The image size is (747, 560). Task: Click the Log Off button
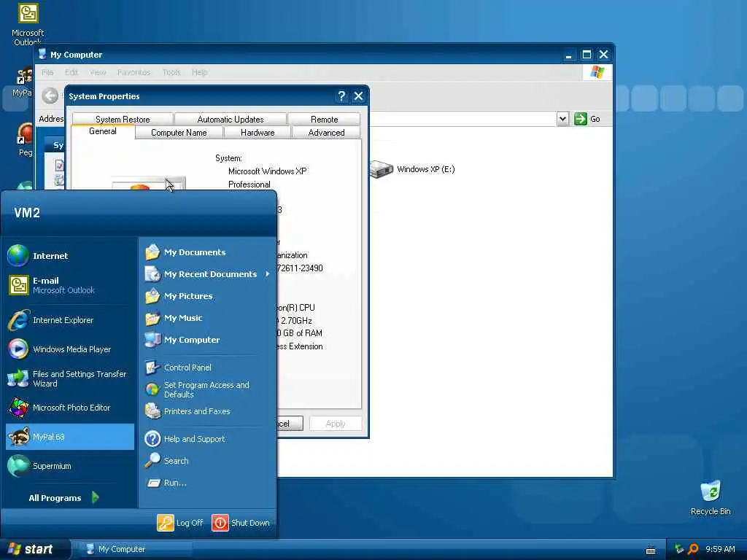click(x=180, y=523)
